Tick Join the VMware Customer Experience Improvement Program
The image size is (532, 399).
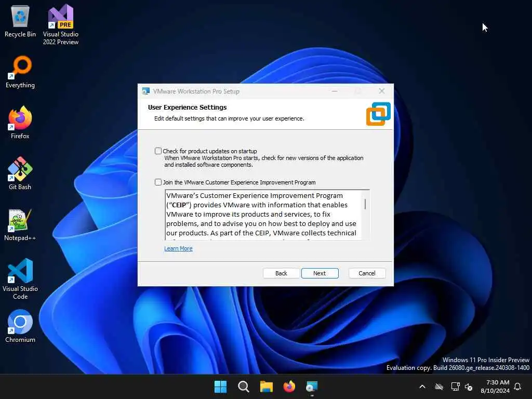coord(158,182)
